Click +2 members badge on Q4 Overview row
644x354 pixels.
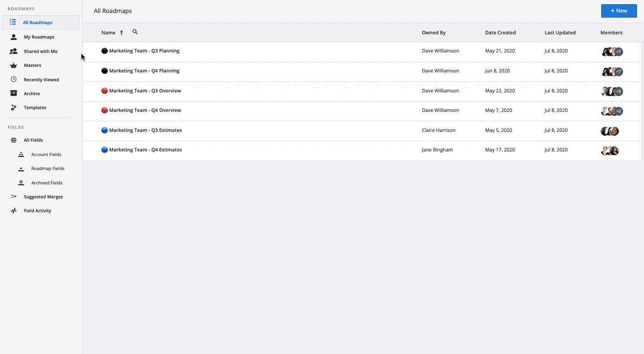[618, 111]
